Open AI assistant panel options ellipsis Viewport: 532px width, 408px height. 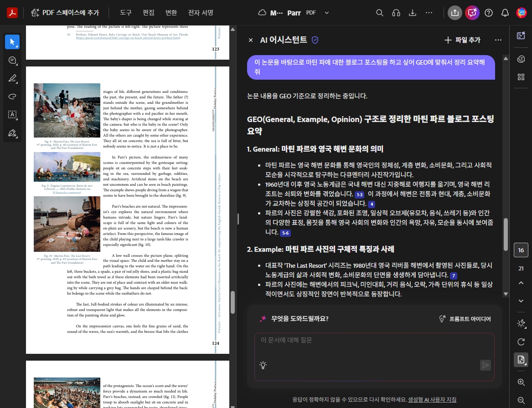pyautogui.click(x=498, y=40)
